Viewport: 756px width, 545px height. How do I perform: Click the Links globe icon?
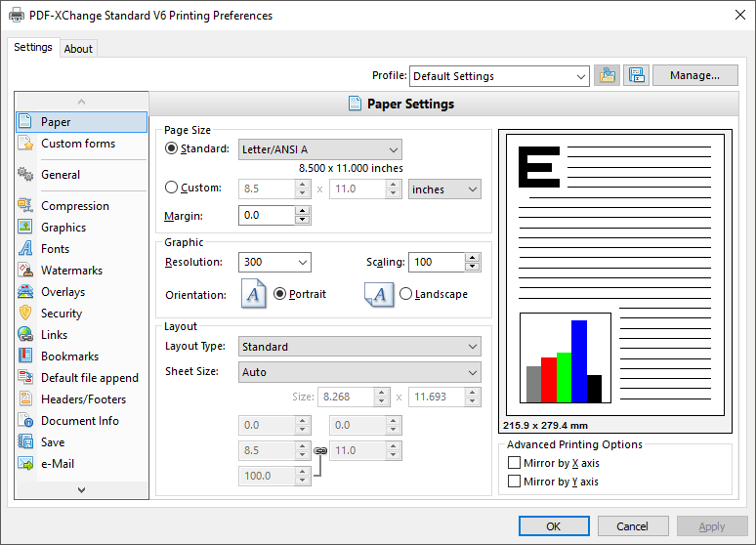(x=25, y=334)
